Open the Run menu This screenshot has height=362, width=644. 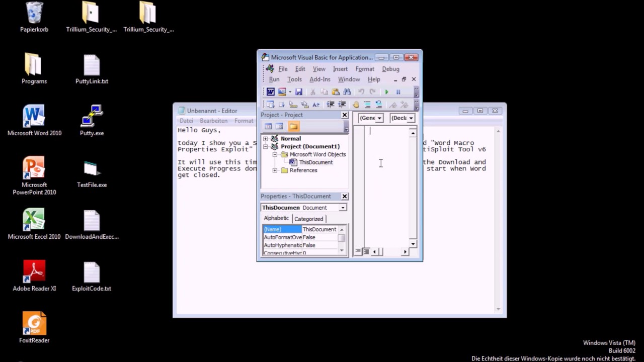[x=274, y=79]
